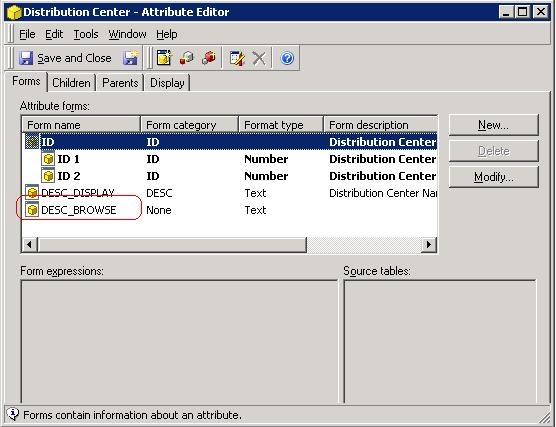Click the Modify... button
This screenshot has width=556, height=427.
[494, 177]
